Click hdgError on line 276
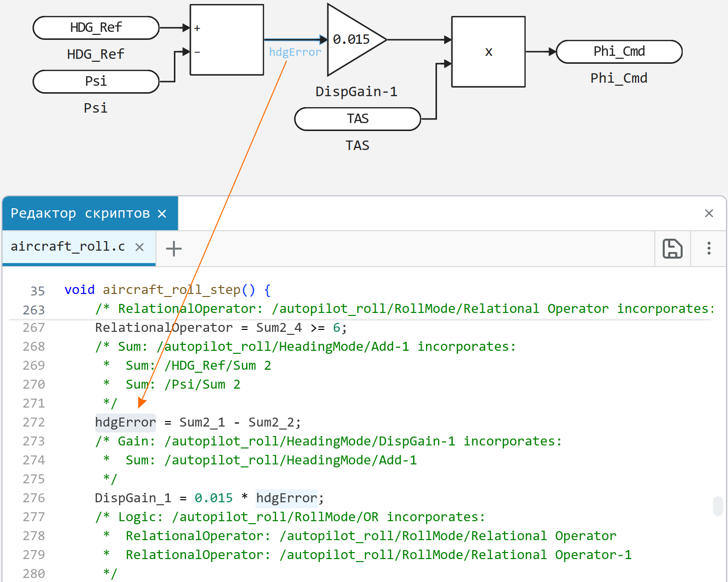 [287, 498]
